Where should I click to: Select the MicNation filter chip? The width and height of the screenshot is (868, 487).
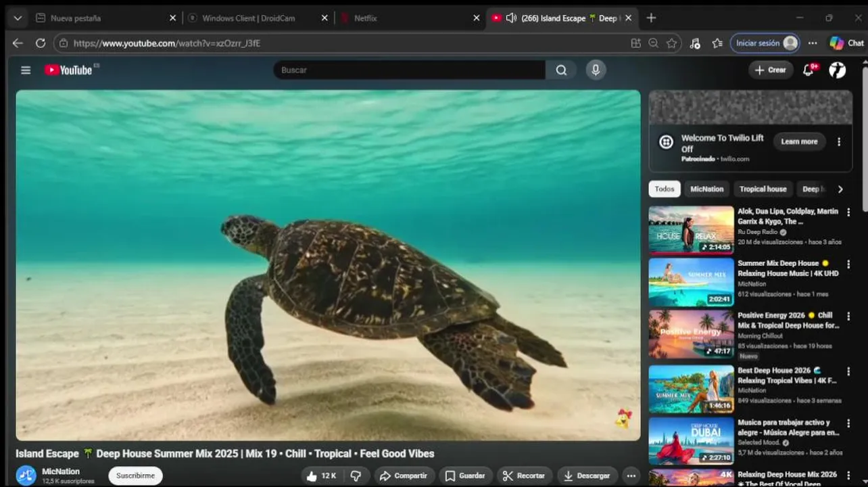[706, 189]
